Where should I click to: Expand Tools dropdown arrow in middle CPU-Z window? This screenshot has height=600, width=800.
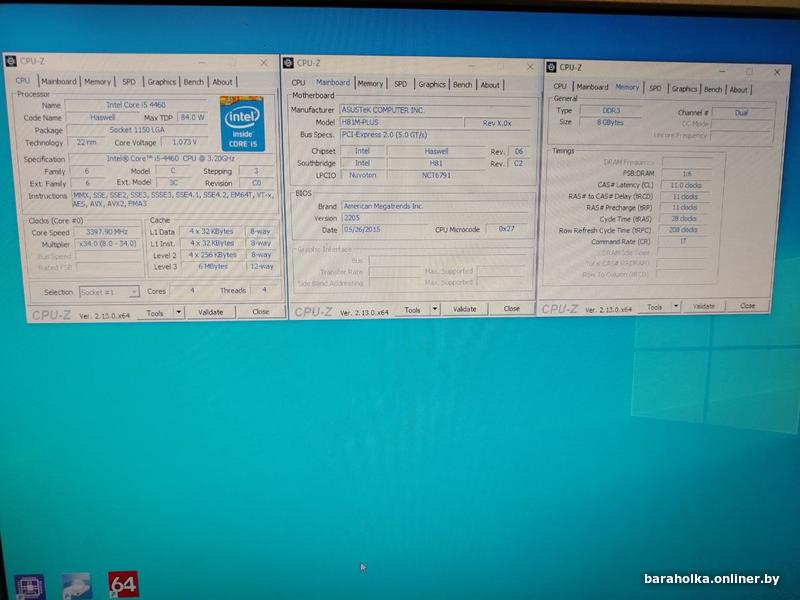[x=435, y=309]
